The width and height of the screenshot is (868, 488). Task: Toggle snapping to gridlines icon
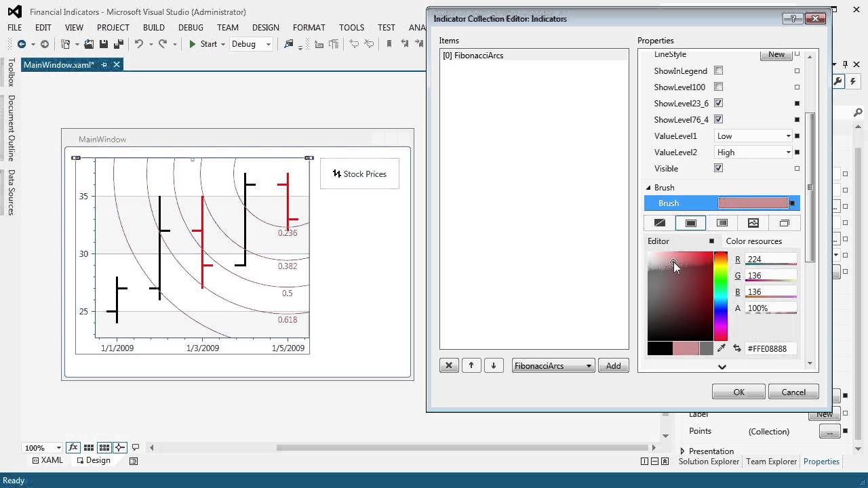[104, 447]
